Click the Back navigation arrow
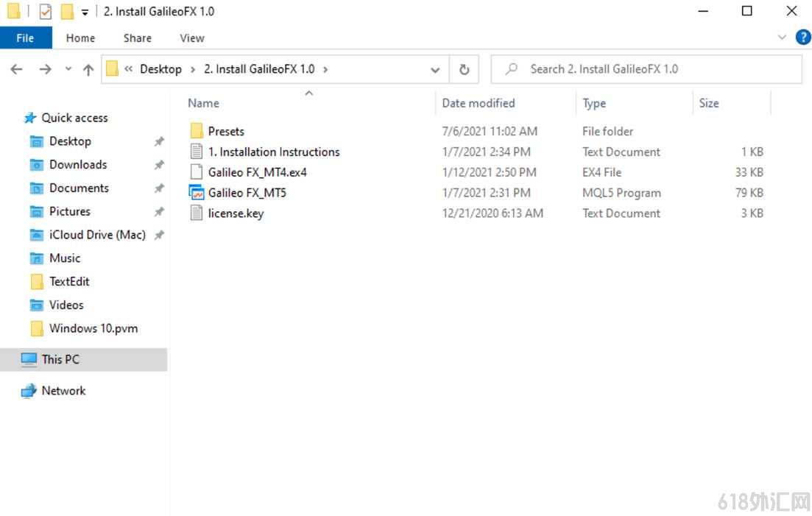The width and height of the screenshot is (812, 516). [x=17, y=69]
